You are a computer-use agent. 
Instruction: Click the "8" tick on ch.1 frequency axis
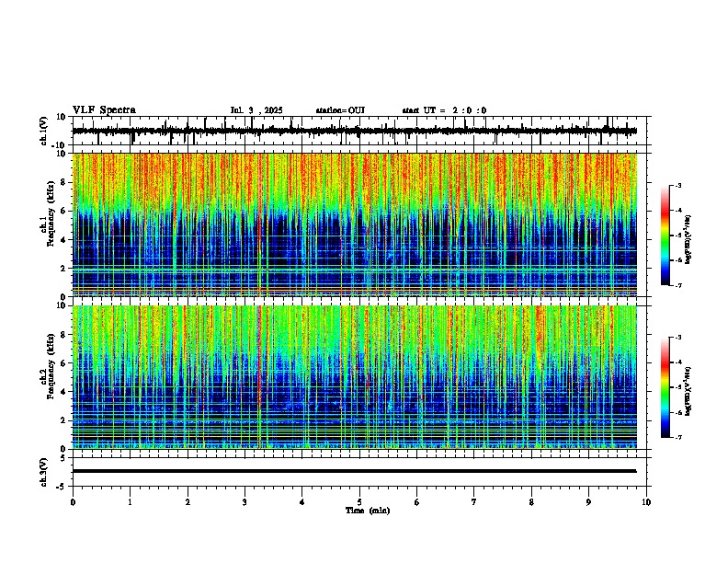click(64, 182)
